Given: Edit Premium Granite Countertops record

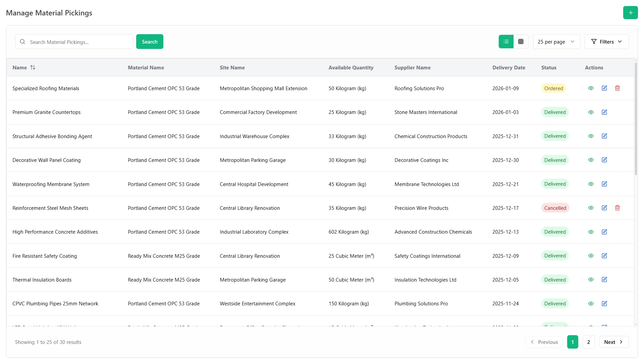Looking at the screenshot, I should coord(604,112).
